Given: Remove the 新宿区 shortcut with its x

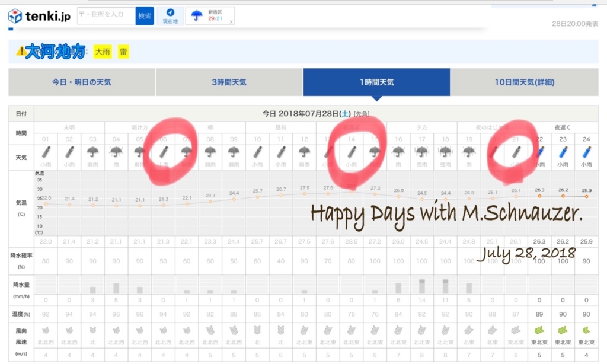Looking at the screenshot, I should pos(231,22).
